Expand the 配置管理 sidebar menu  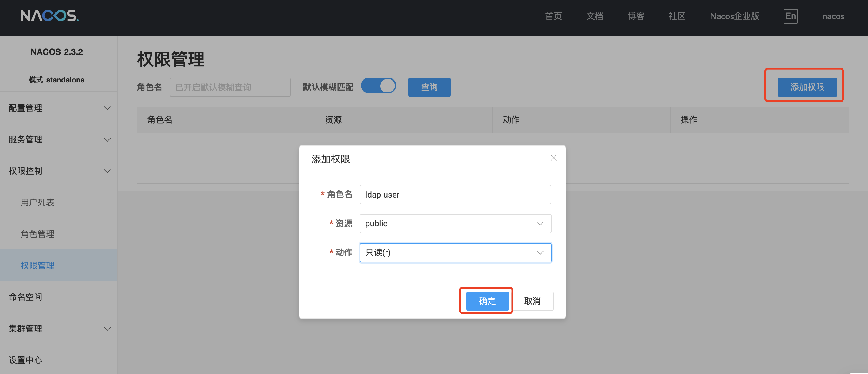[59, 108]
